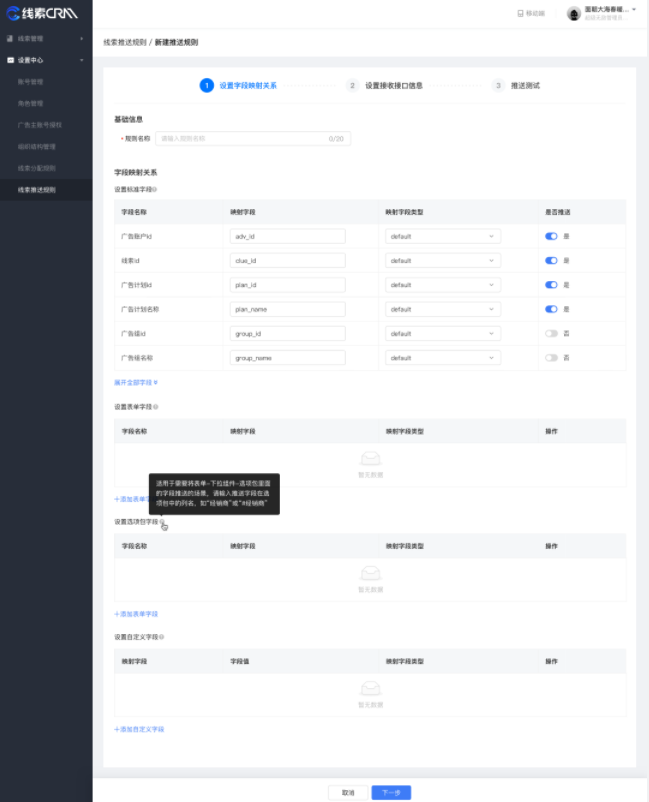
Task: Select 线索分配规则 in sidebar menu
Action: 37,168
